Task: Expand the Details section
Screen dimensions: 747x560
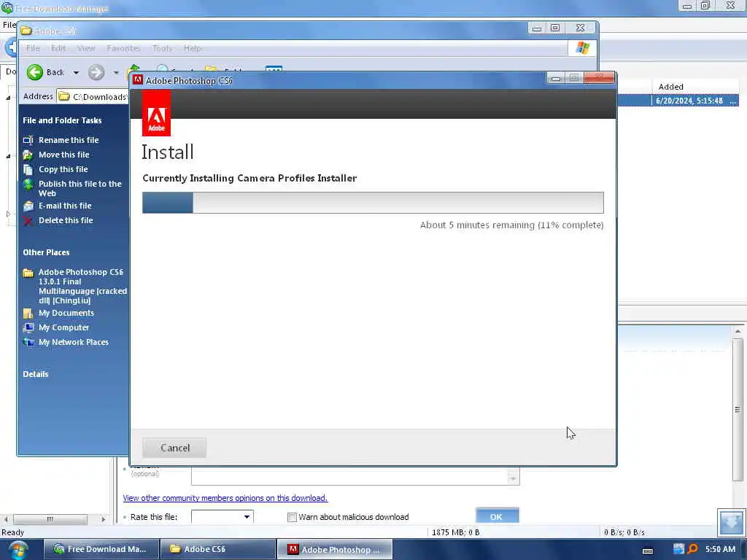Action: click(x=36, y=374)
